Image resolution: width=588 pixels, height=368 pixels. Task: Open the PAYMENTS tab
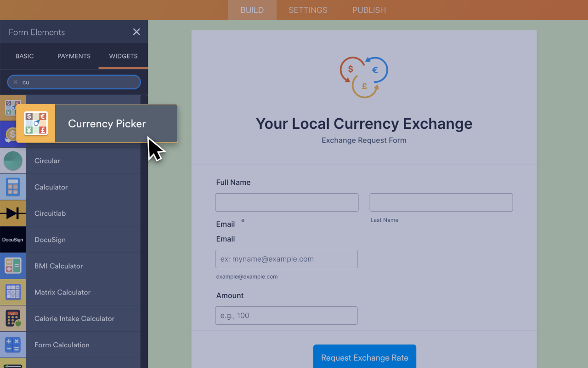pyautogui.click(x=73, y=56)
